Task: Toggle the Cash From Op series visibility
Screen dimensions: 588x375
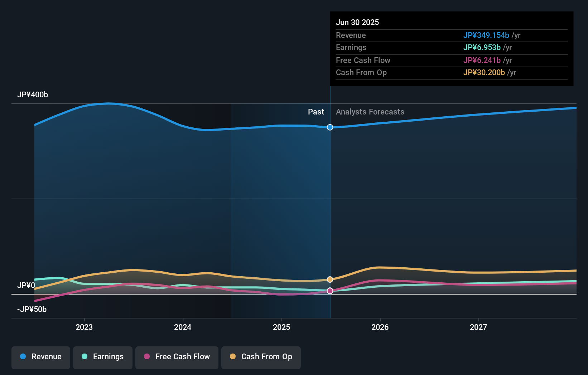Action: pyautogui.click(x=261, y=357)
